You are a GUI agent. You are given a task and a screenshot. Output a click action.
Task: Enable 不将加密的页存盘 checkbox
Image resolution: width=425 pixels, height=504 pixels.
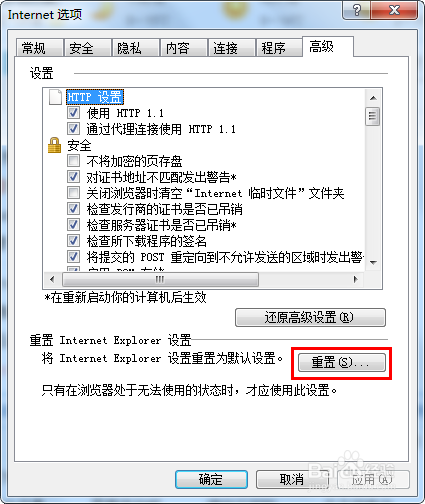coord(73,161)
